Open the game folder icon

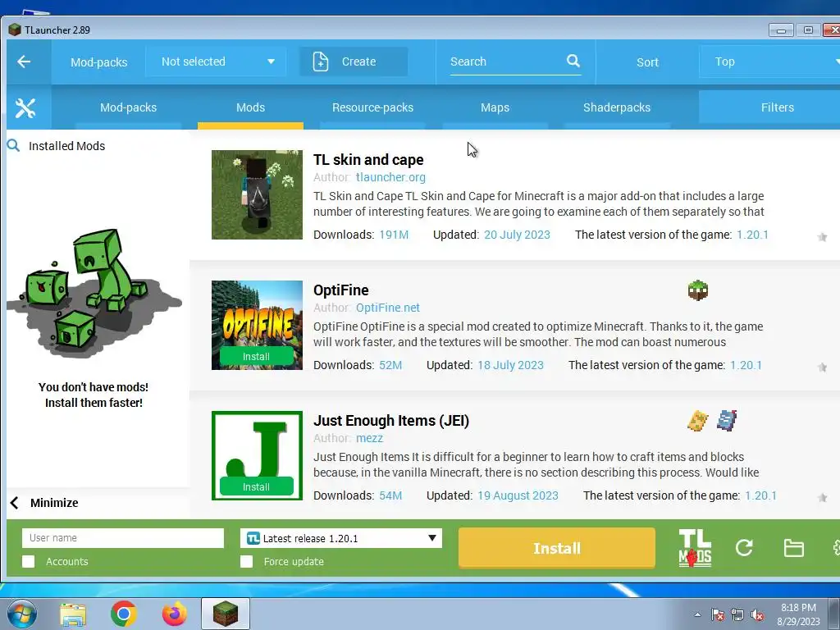pos(793,548)
